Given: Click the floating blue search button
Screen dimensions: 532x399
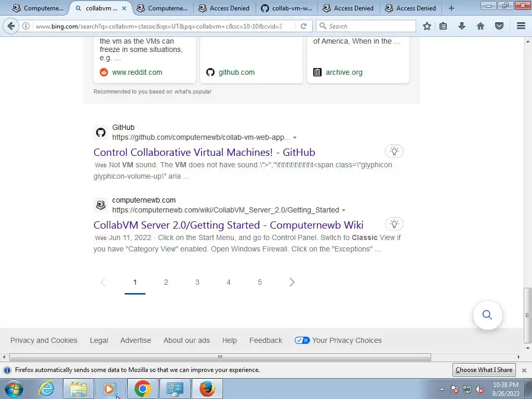Looking at the screenshot, I should 487,315.
